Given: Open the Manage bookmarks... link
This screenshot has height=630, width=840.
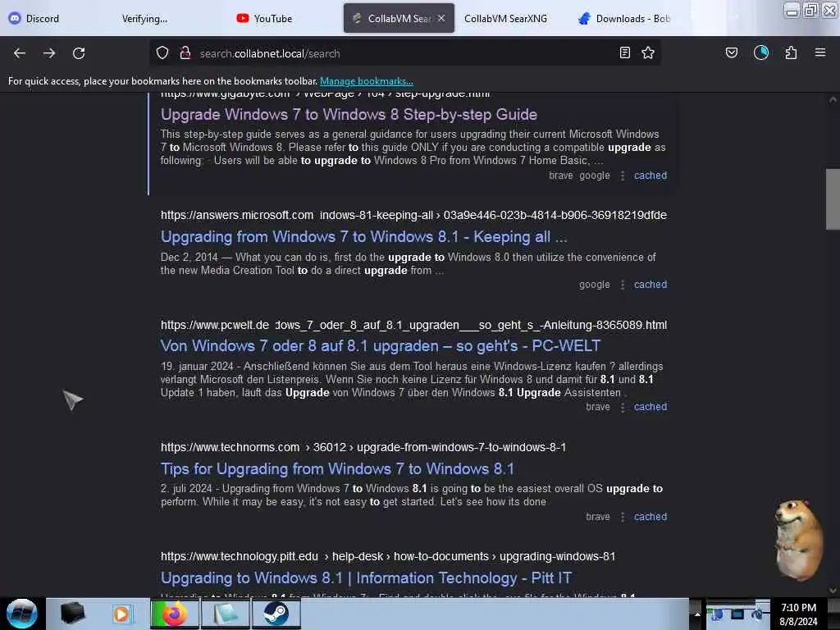Looking at the screenshot, I should click(x=367, y=81).
